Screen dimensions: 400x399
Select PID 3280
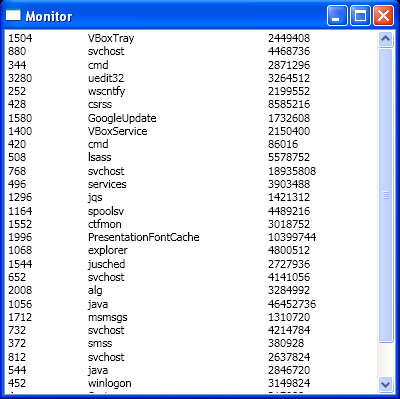20,78
